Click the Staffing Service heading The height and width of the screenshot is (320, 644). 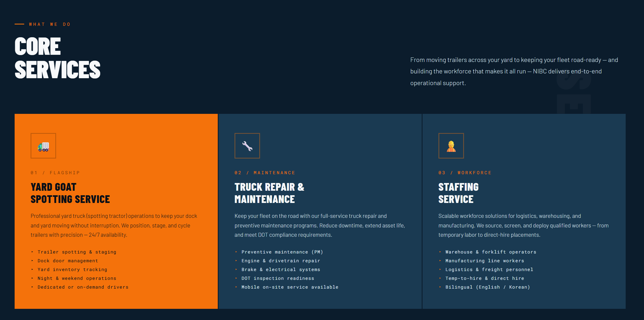point(458,193)
